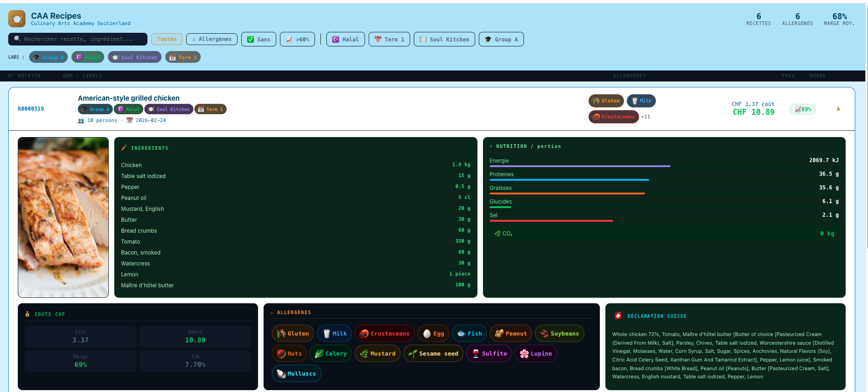The width and height of the screenshot is (868, 392).
Task: Click the Sulfite wine glass icon
Action: [476, 354]
